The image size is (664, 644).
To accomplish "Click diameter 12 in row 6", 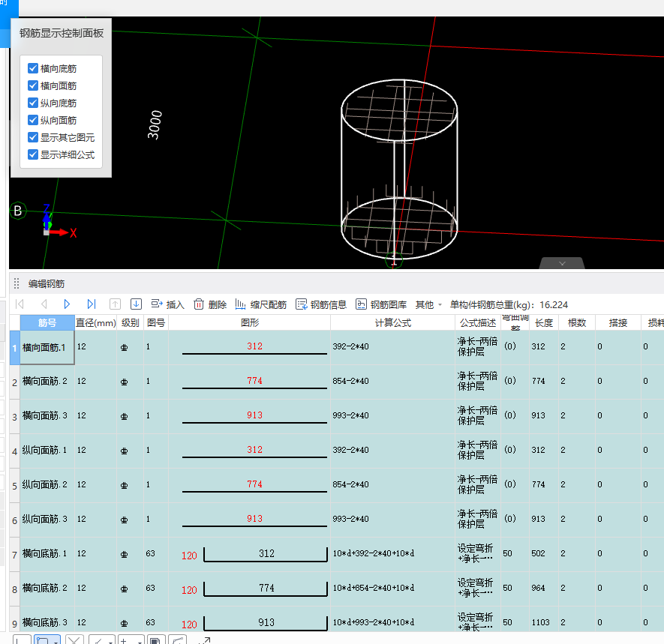I will pos(81,519).
